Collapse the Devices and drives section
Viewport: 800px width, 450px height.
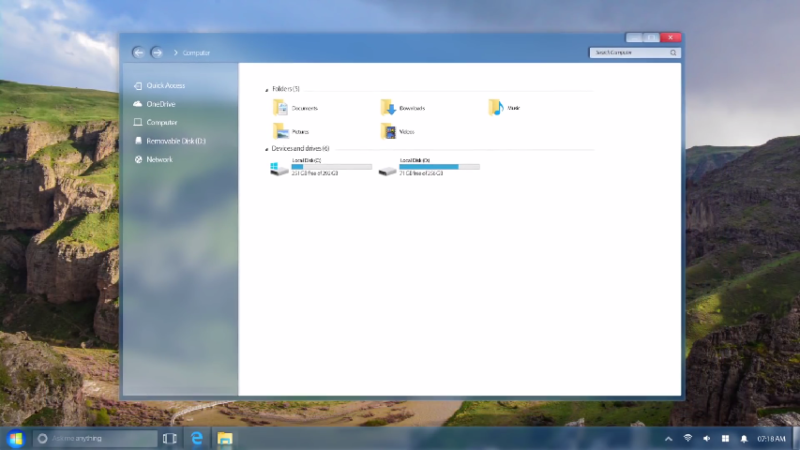267,149
